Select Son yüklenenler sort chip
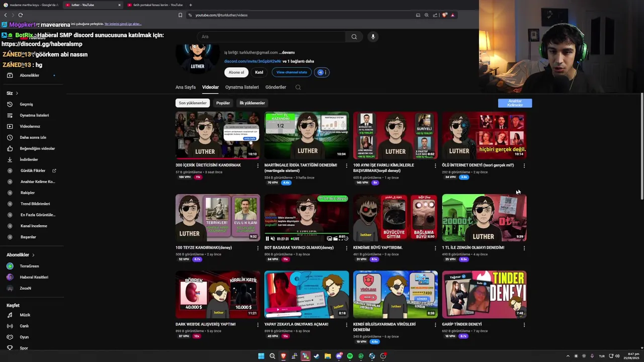 pos(193,103)
